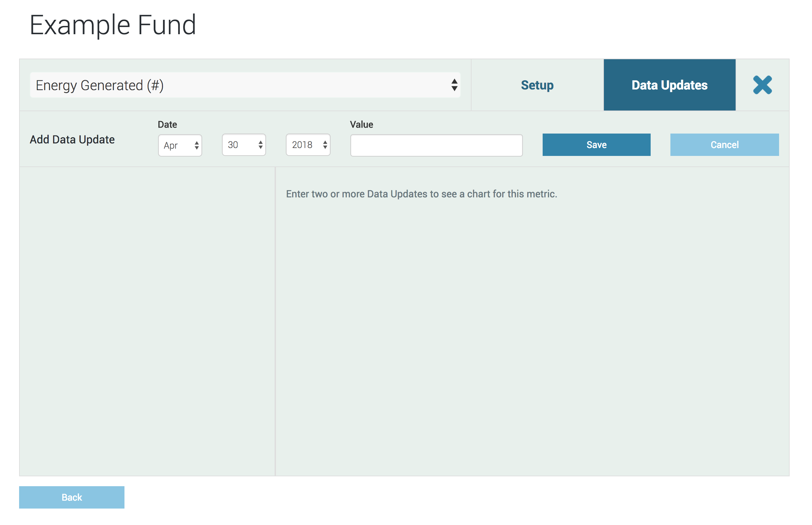This screenshot has width=812, height=525.
Task: Click the Example Fund heading
Action: (113, 25)
